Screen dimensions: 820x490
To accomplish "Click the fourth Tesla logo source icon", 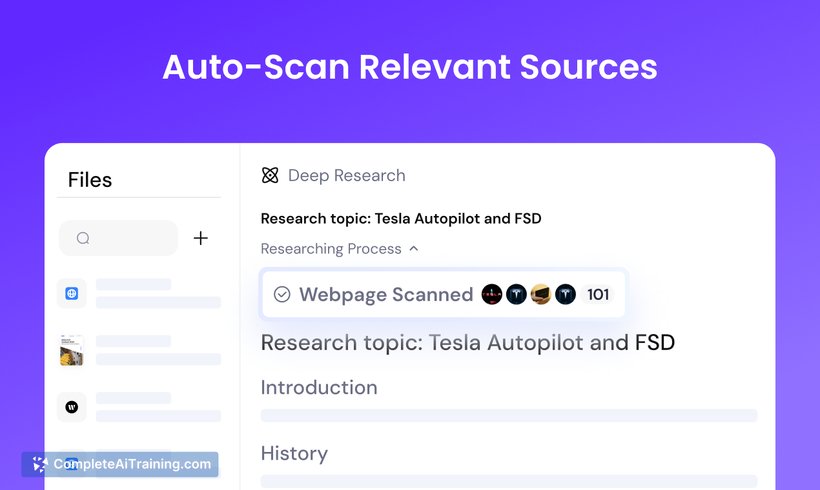I will [565, 294].
